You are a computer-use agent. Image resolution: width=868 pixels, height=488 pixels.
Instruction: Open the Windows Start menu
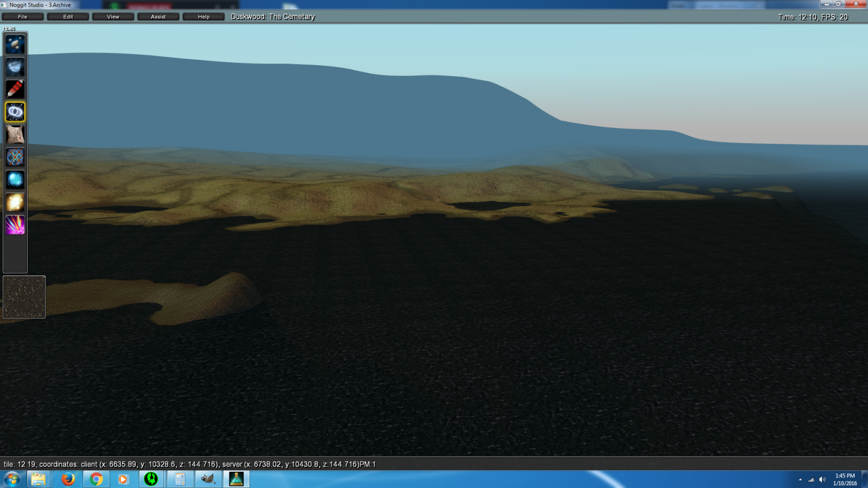click(x=12, y=479)
